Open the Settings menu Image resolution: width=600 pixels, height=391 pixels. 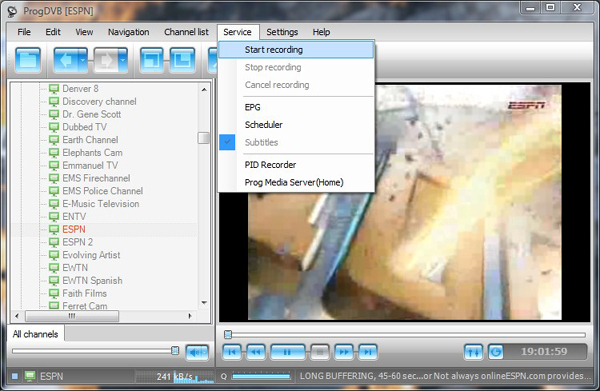coord(282,32)
